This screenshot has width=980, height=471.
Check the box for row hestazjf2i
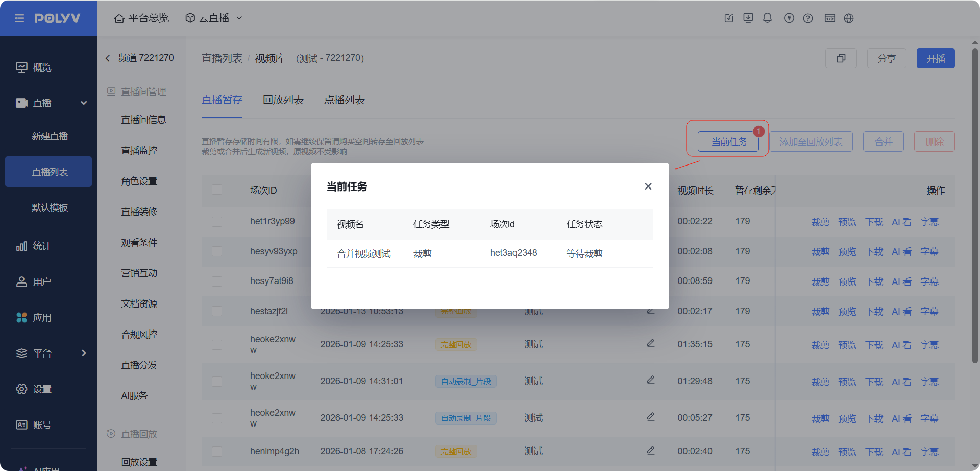click(x=217, y=311)
